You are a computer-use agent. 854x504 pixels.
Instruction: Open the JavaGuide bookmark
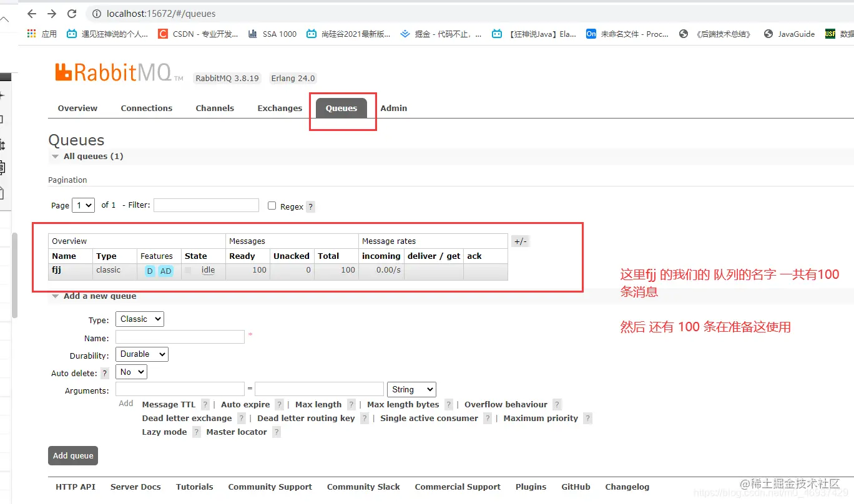tap(790, 34)
